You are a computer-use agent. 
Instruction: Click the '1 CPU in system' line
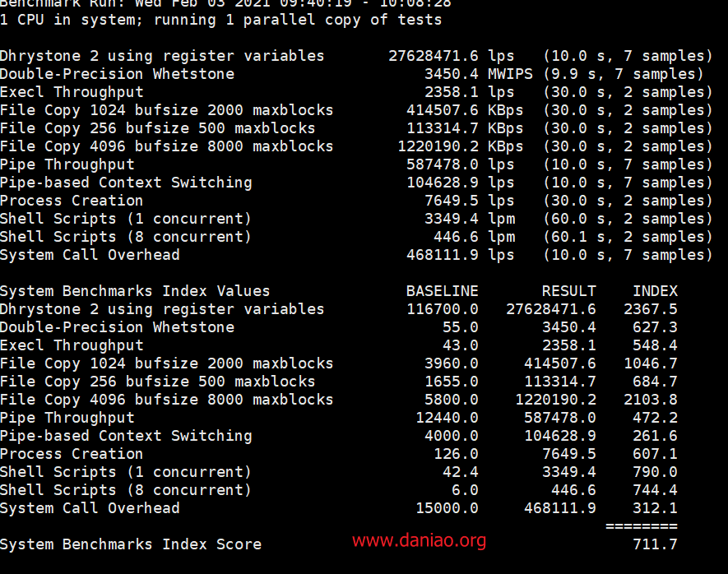pos(220,20)
